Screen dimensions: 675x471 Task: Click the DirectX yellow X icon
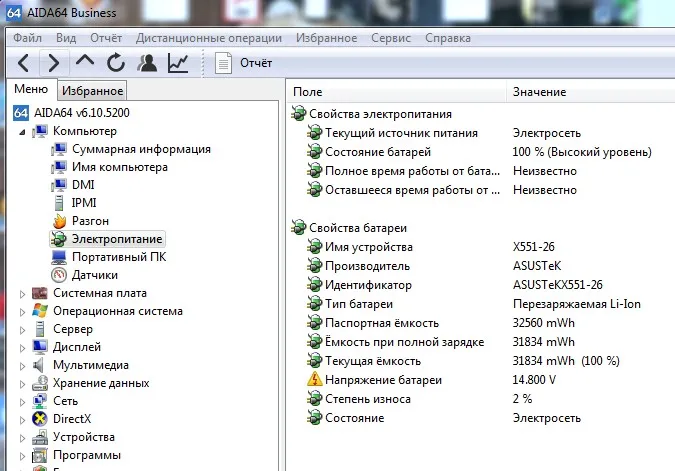tap(40, 419)
